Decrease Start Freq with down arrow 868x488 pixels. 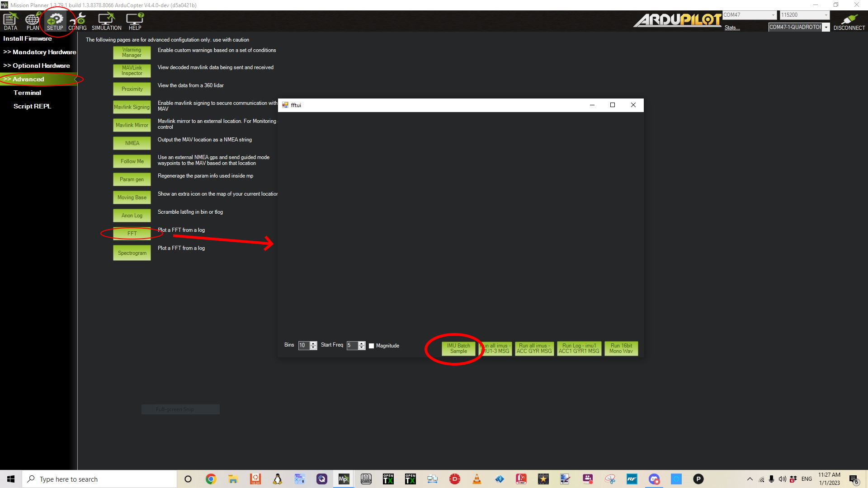(362, 348)
